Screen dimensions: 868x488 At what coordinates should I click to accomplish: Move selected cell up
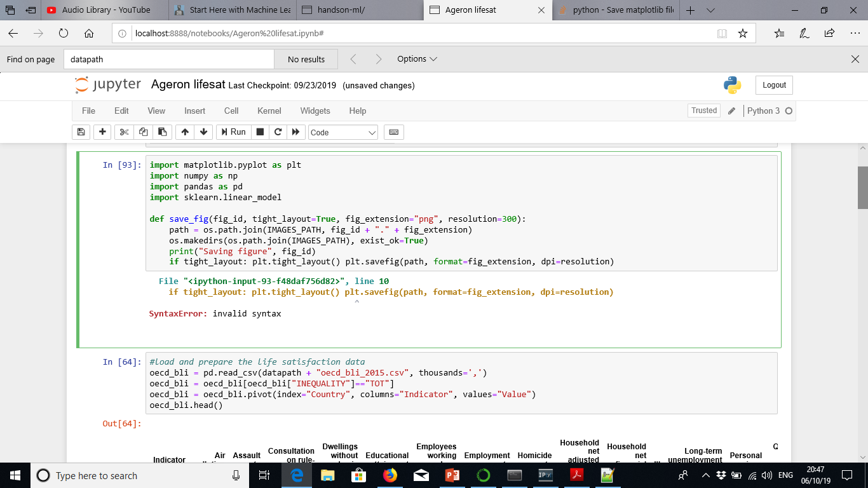tap(184, 132)
